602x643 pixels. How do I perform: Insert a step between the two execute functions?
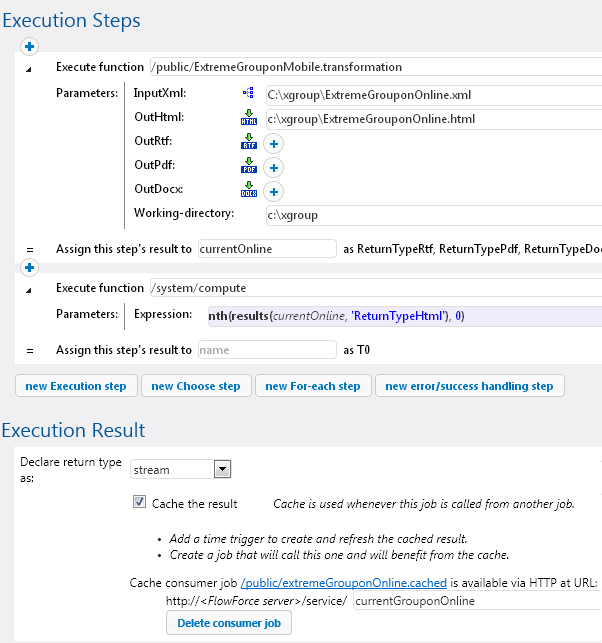[x=29, y=267]
